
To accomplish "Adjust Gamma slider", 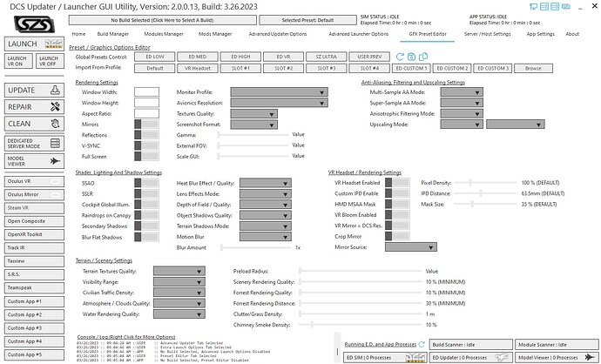I will [253, 135].
